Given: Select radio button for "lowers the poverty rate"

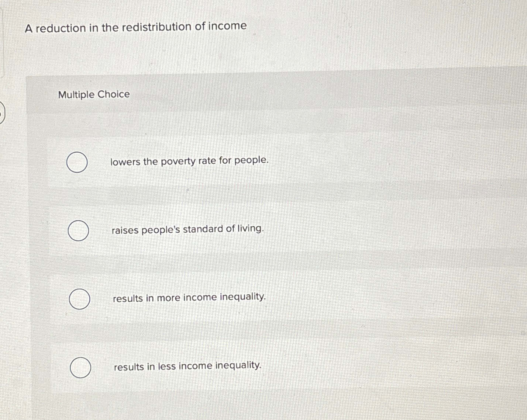Looking at the screenshot, I should [x=77, y=162].
